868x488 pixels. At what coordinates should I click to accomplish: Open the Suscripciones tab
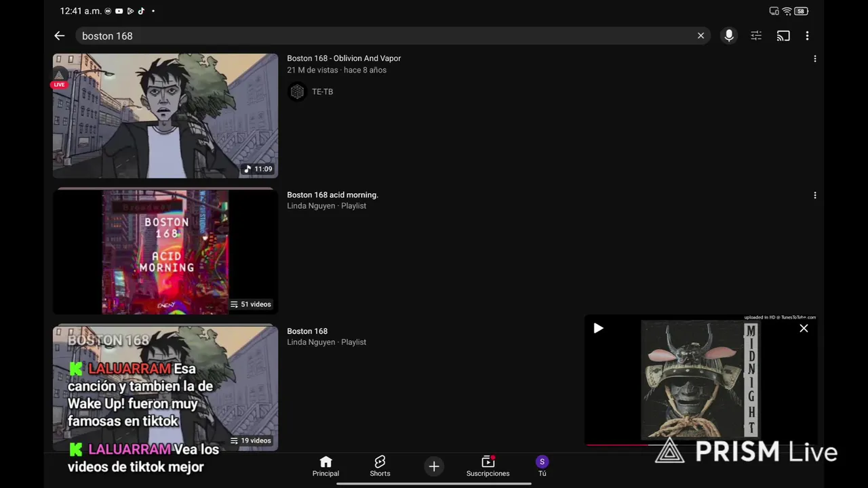(x=488, y=466)
